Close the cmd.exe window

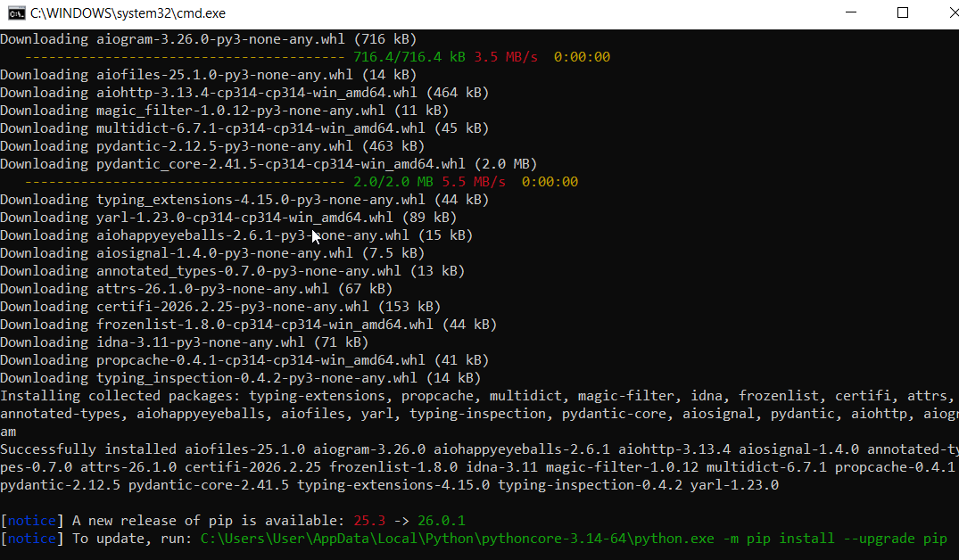[954, 12]
